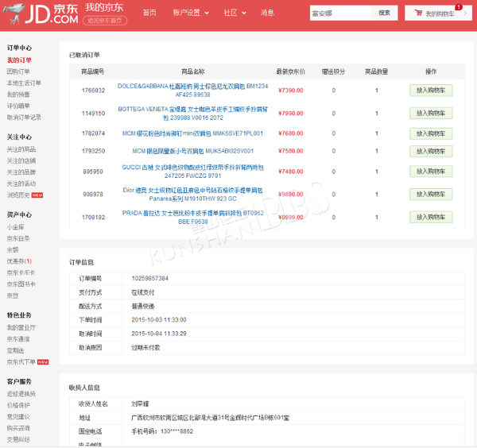Click the 搜索 search button
Screen dimensions: 477x448
coord(384,13)
